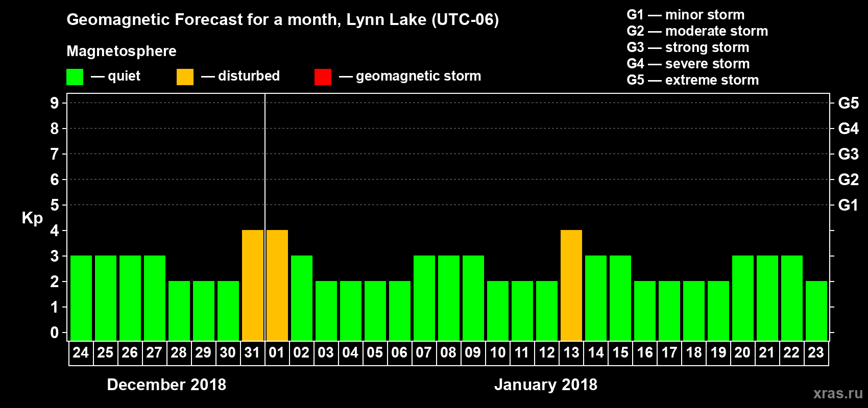The image size is (868, 408).
Task: Click the Kp axis label
Action: [32, 218]
